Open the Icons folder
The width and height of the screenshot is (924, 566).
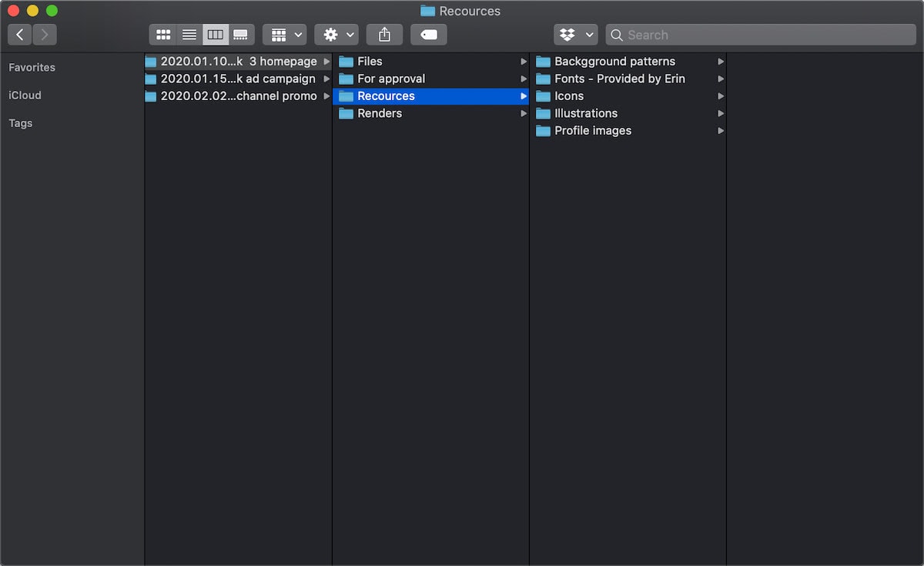tap(628, 96)
